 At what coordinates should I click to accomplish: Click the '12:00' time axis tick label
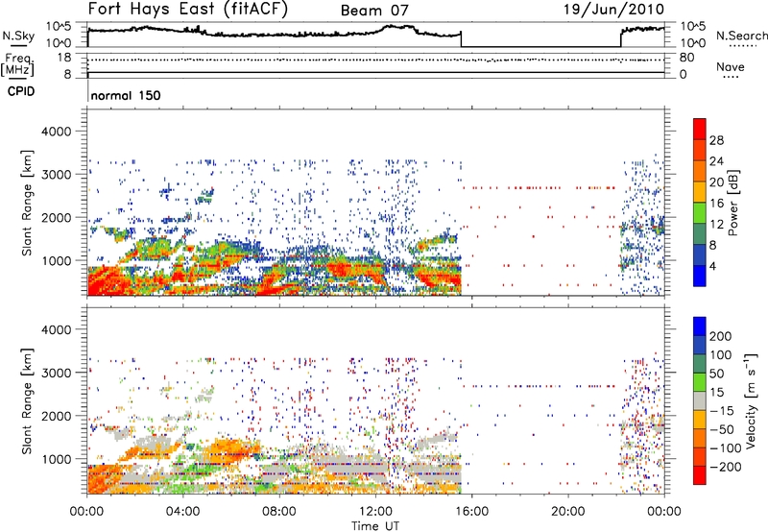point(375,512)
